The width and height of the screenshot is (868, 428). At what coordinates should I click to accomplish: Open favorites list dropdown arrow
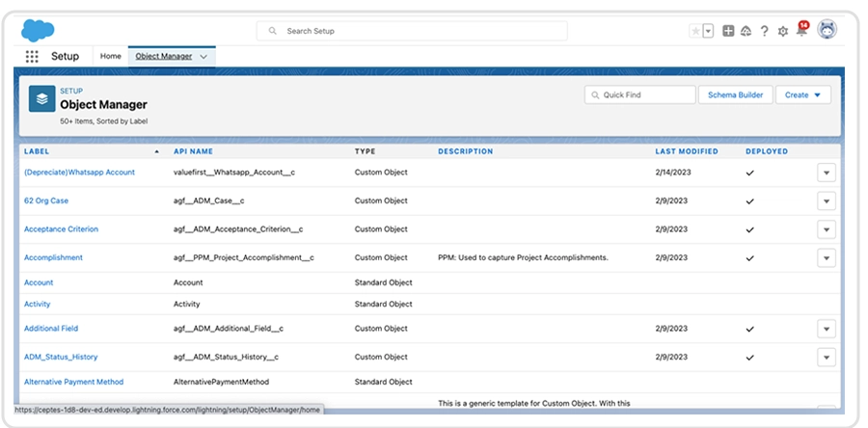pyautogui.click(x=709, y=31)
